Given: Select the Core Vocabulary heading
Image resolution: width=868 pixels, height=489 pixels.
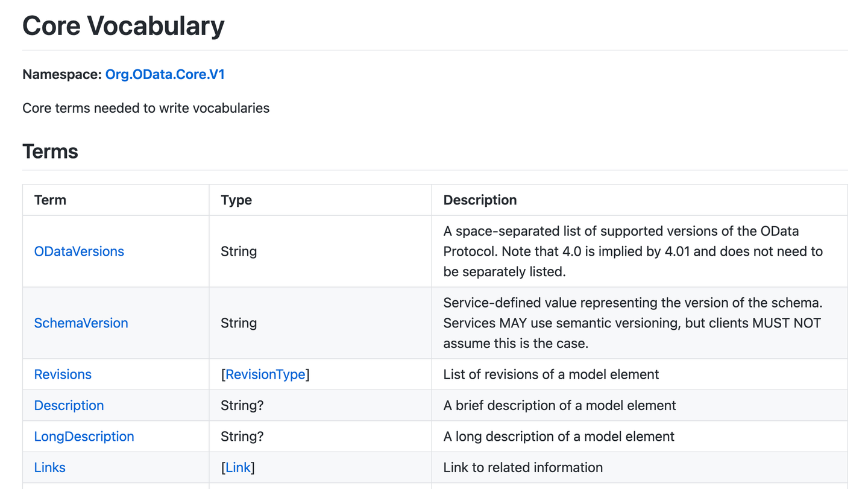Looking at the screenshot, I should (124, 26).
